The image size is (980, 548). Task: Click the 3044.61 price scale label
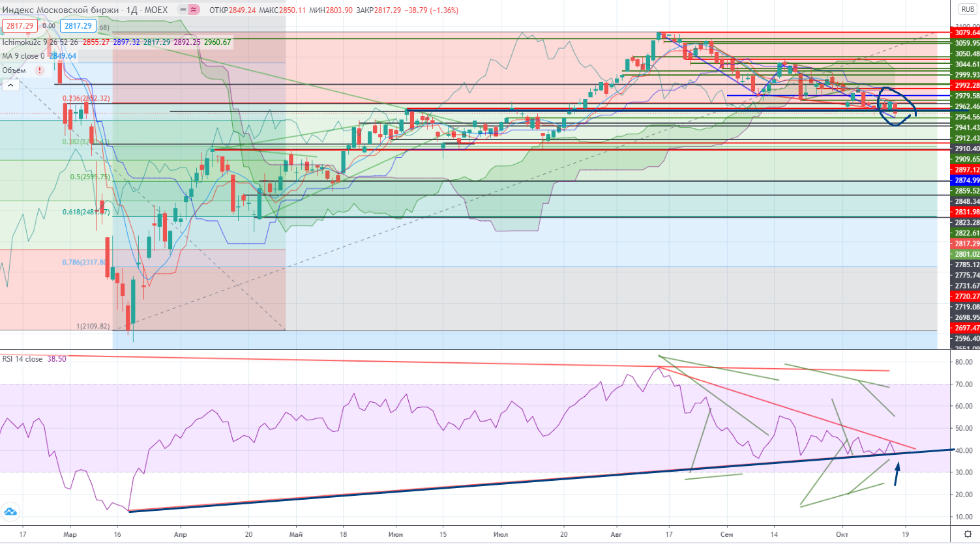(966, 65)
